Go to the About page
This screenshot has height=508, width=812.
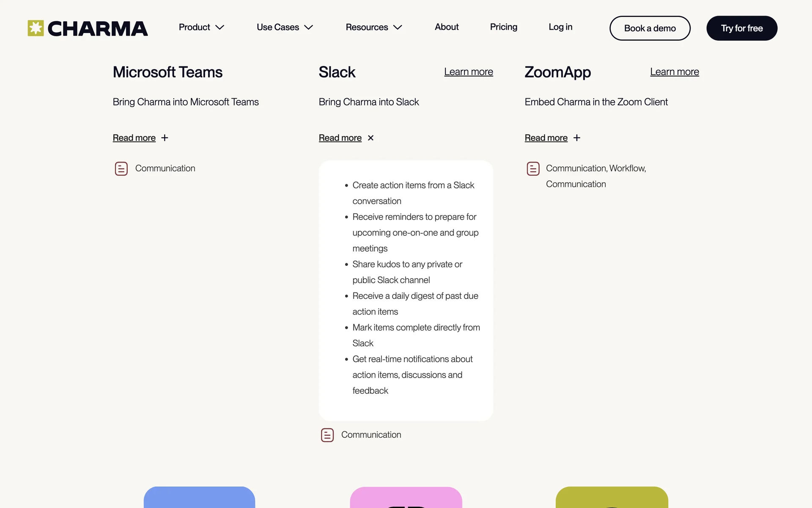coord(447,27)
